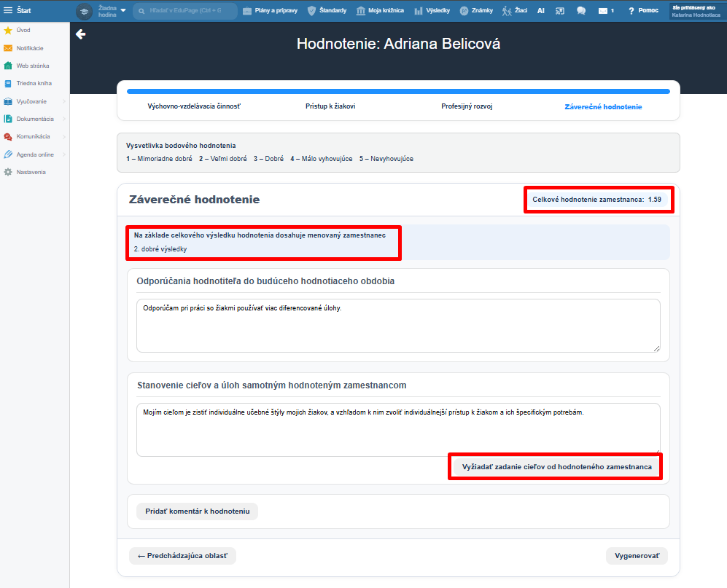Expand the Vyučovanie chevron

[x=64, y=101]
